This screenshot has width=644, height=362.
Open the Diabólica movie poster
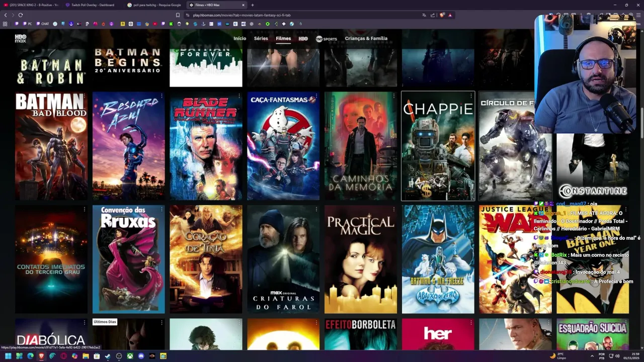pyautogui.click(x=51, y=334)
